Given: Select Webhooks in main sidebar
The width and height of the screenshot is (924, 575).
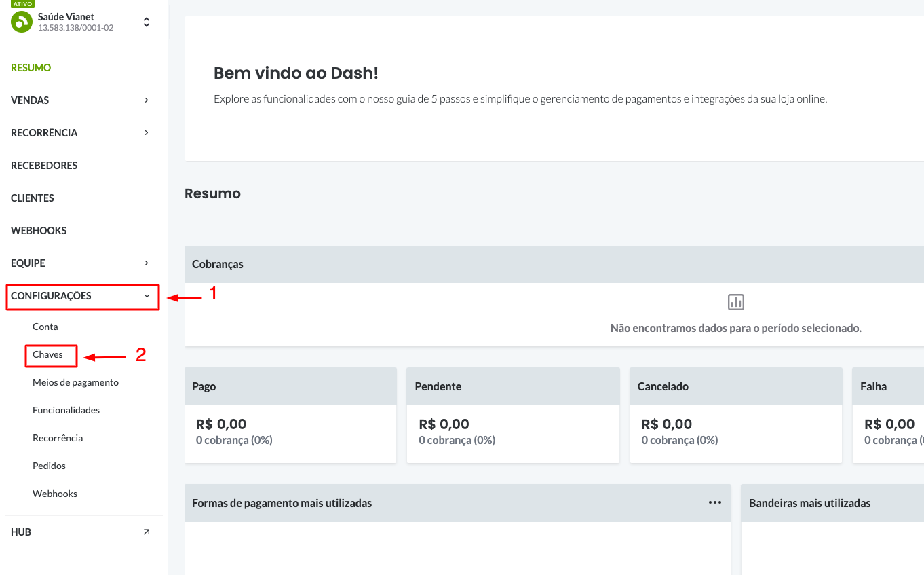Looking at the screenshot, I should (x=39, y=231).
